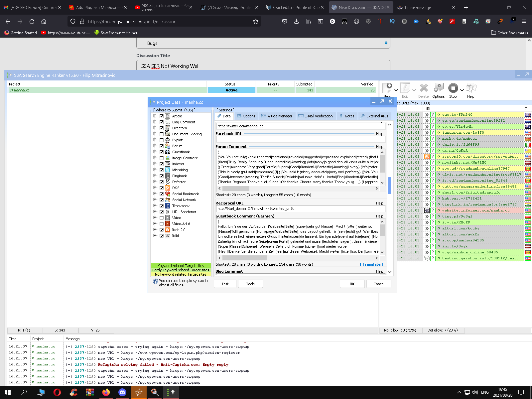The image size is (532, 399).
Task: Uncheck the Trackback checkbox
Action: (x=162, y=206)
